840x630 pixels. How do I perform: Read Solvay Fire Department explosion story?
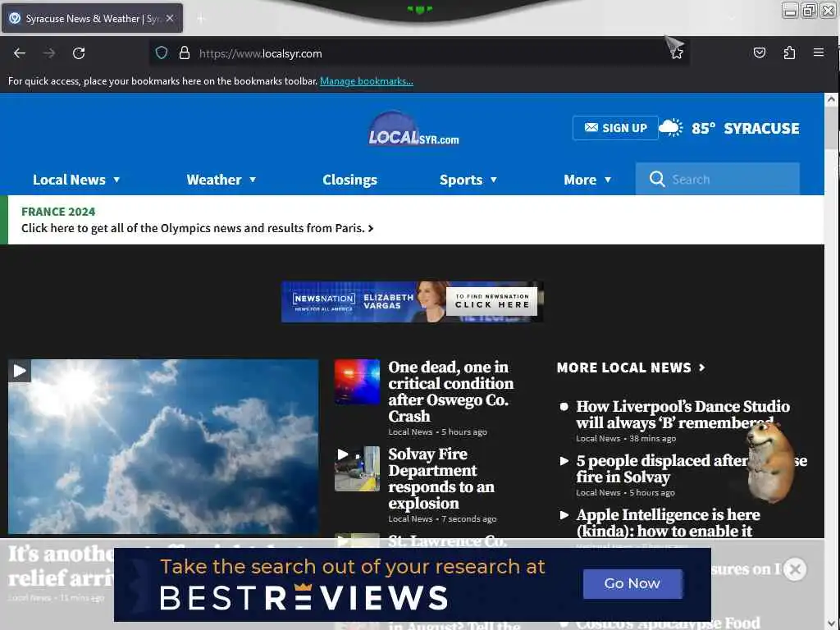(x=441, y=478)
